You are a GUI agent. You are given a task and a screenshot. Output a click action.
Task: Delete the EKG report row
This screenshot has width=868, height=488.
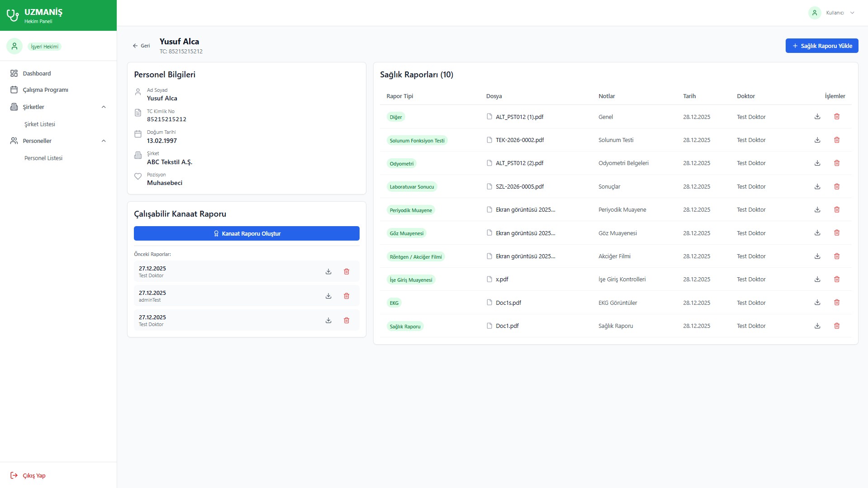click(836, 303)
